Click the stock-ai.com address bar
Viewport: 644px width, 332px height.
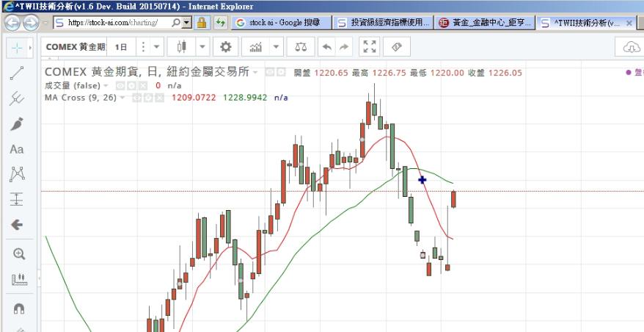pos(113,23)
